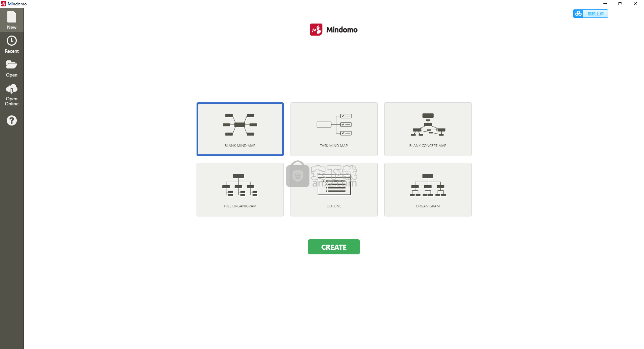This screenshot has height=349, width=644.
Task: Click the Open folder icon
Action: click(12, 64)
